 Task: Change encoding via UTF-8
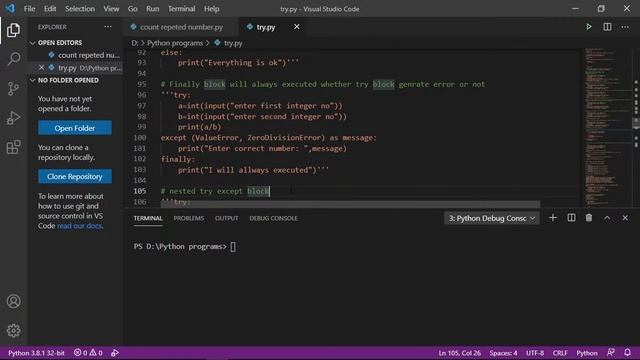pos(535,353)
